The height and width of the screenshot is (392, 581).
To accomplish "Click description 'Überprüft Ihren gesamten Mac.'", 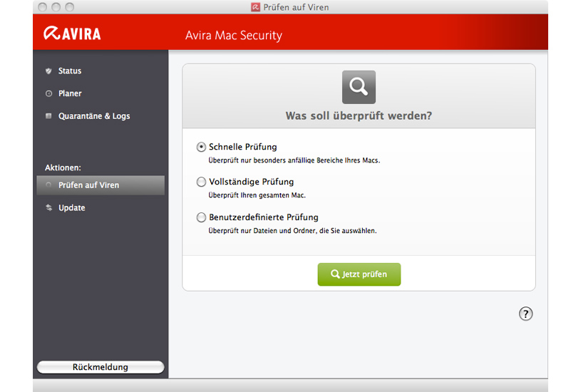I will pyautogui.click(x=257, y=195).
